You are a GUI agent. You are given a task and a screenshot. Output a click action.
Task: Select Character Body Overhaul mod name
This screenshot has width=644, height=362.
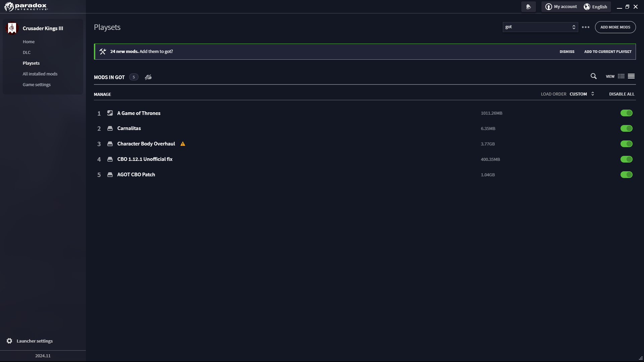[146, 144]
